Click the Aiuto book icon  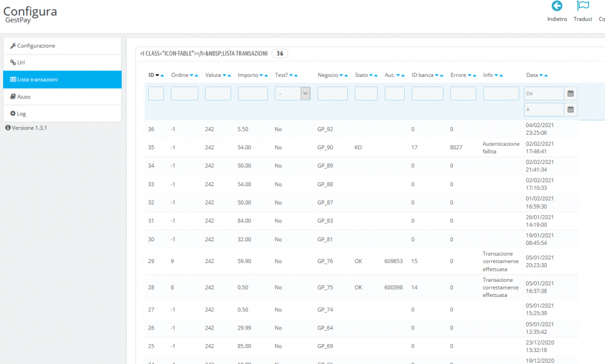[14, 96]
